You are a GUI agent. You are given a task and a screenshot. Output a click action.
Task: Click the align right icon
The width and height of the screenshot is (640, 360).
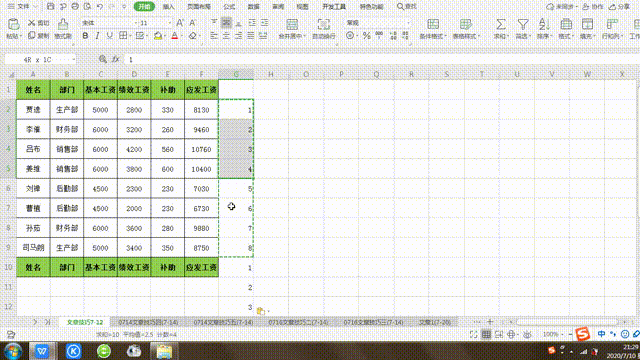238,36
